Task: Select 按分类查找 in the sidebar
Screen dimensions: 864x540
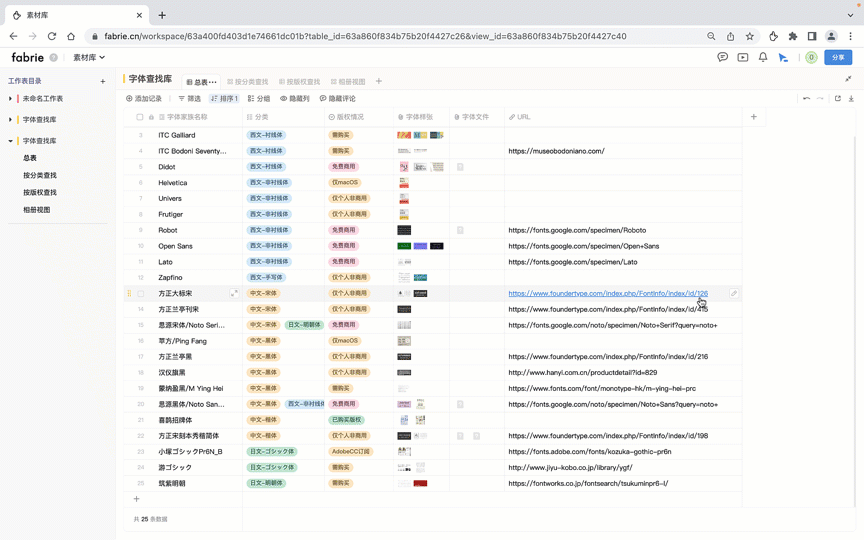Action: click(40, 175)
